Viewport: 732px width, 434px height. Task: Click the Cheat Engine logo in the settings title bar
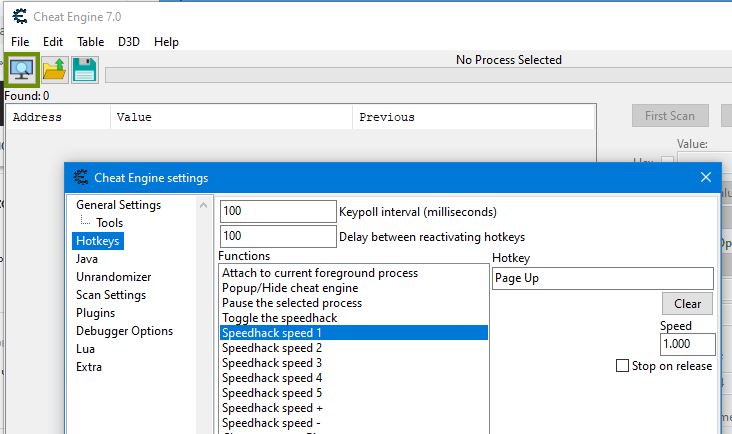81,177
